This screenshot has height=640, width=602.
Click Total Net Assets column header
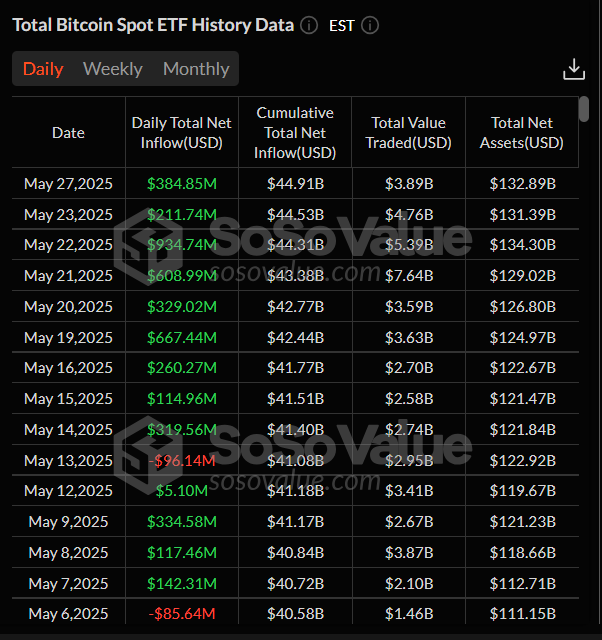(x=522, y=133)
